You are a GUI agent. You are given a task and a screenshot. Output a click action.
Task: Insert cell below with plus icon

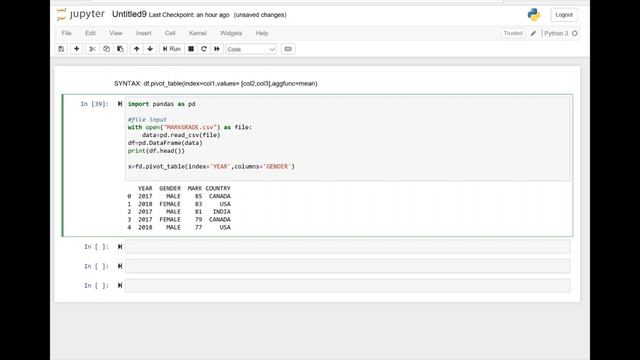76,49
